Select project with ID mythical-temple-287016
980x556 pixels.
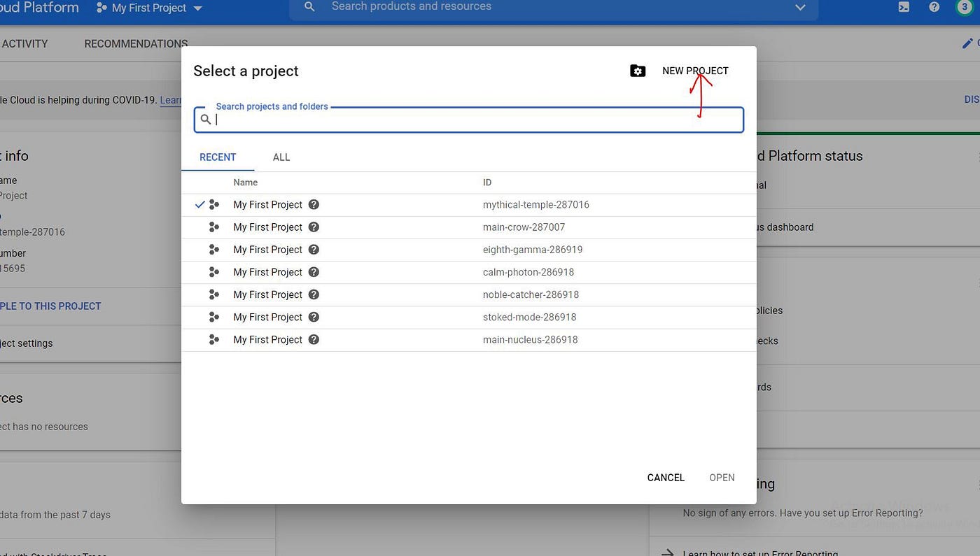click(469, 205)
